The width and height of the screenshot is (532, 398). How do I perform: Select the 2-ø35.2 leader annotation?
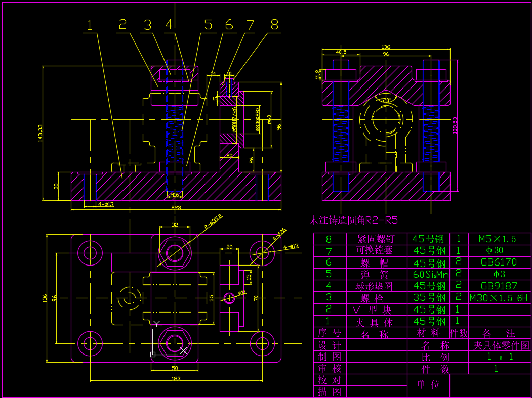coord(213,222)
